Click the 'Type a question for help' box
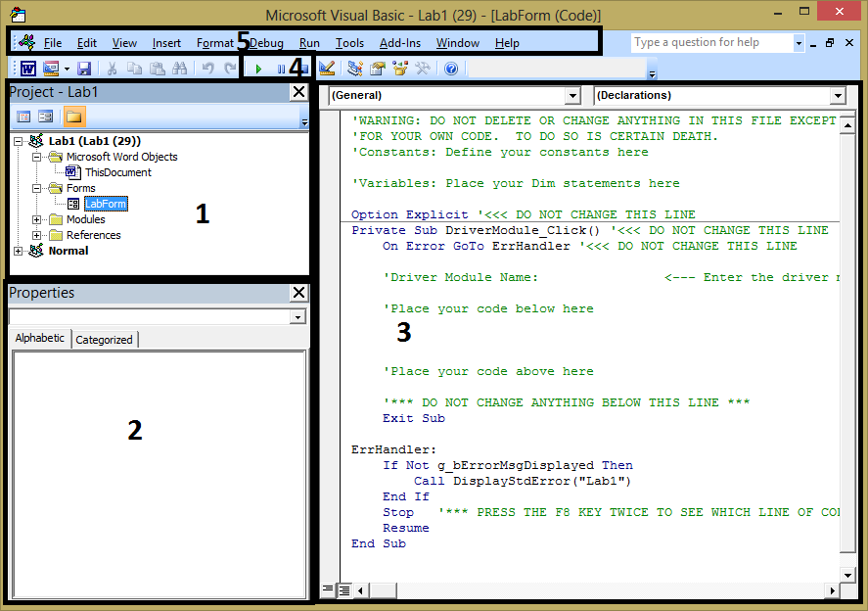Viewport: 868px width, 611px height. [711, 43]
